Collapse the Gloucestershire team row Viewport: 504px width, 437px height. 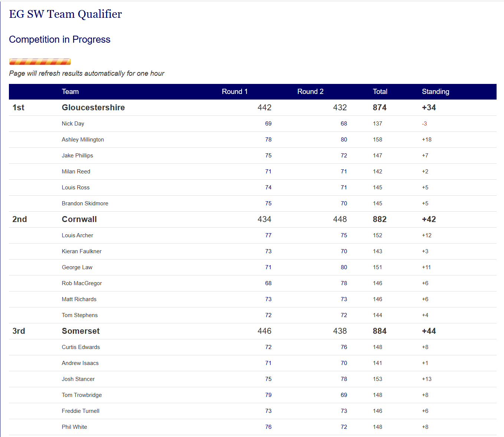[x=93, y=108]
